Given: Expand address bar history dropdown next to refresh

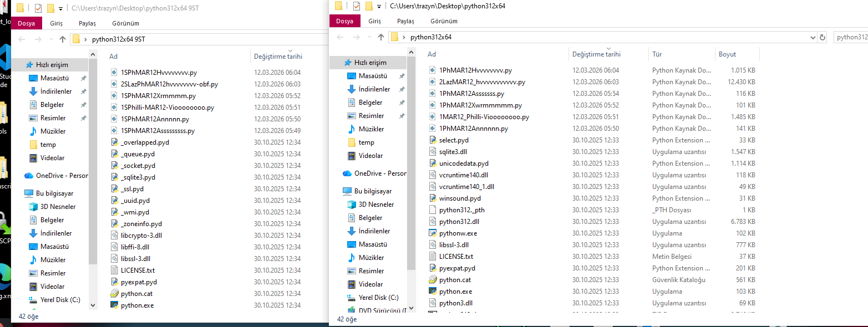Looking at the screenshot, I should pos(813,37).
